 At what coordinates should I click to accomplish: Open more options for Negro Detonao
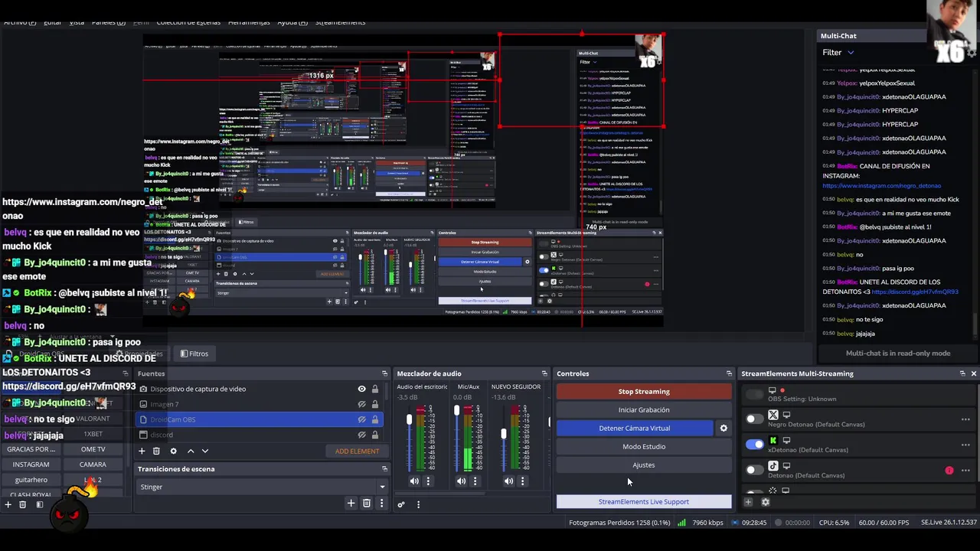pos(965,419)
